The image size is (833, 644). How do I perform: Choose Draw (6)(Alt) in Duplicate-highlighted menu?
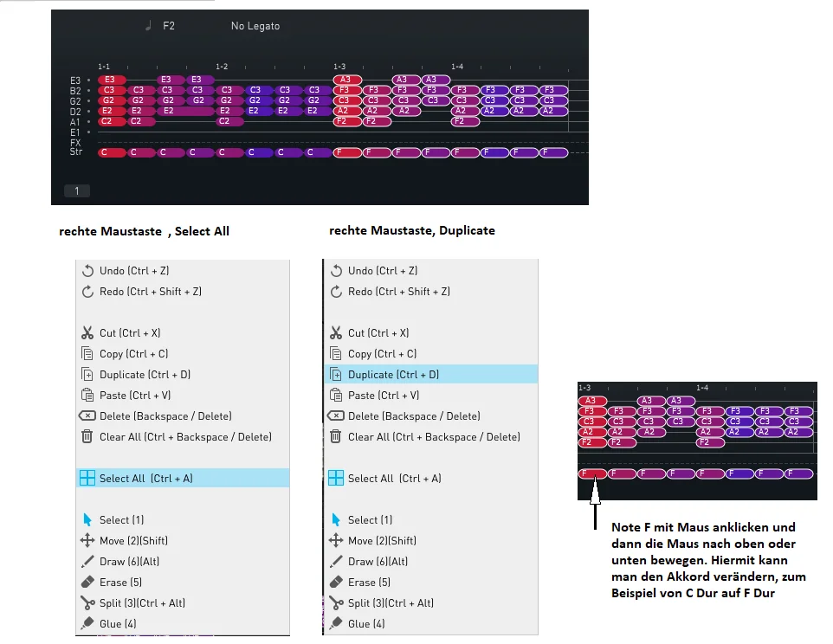click(378, 561)
